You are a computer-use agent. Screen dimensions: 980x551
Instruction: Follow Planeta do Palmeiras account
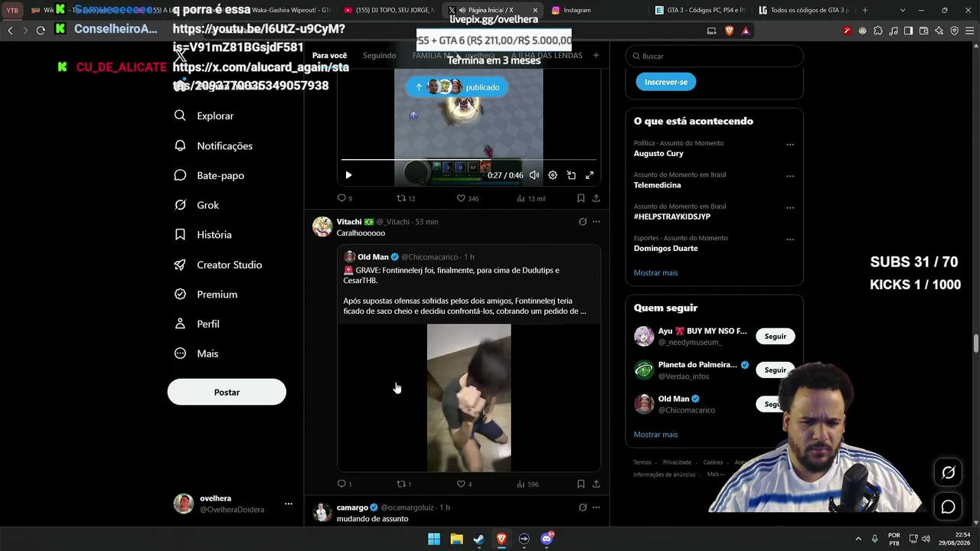775,370
